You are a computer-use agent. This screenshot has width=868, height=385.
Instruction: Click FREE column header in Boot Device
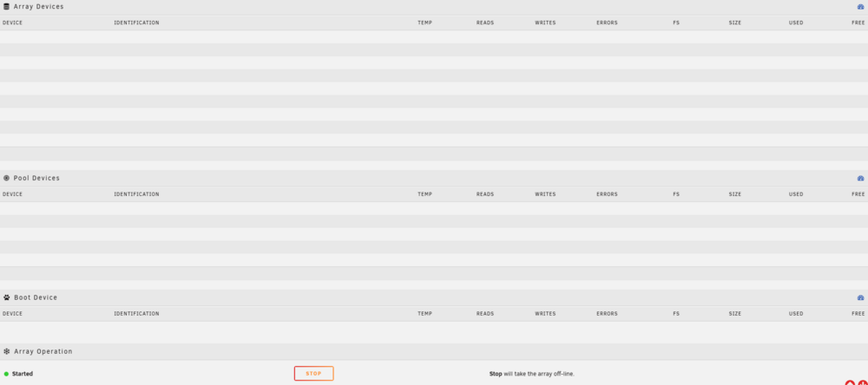pos(858,314)
